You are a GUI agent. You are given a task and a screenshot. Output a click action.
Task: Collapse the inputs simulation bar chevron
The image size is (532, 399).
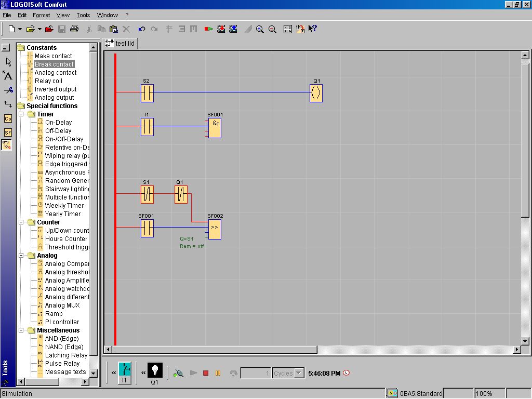click(114, 373)
